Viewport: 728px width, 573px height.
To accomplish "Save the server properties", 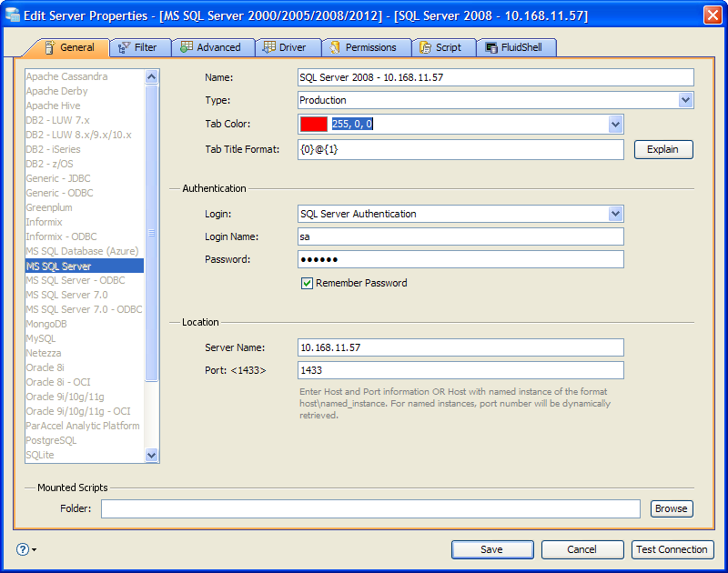I will click(492, 549).
